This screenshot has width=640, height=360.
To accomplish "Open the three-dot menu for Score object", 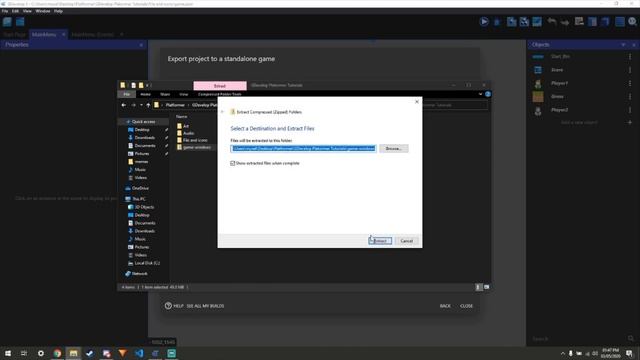I will point(630,70).
